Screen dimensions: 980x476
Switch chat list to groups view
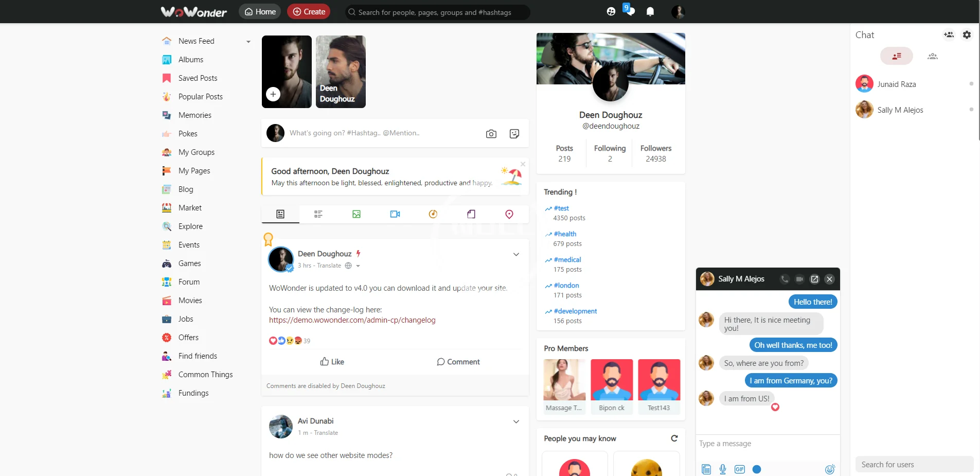[x=932, y=56]
